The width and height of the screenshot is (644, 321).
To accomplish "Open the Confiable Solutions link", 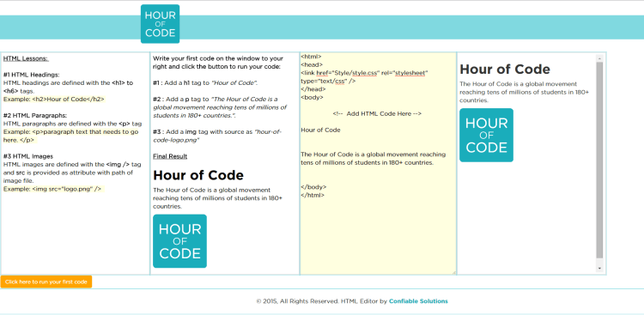I will [418, 301].
